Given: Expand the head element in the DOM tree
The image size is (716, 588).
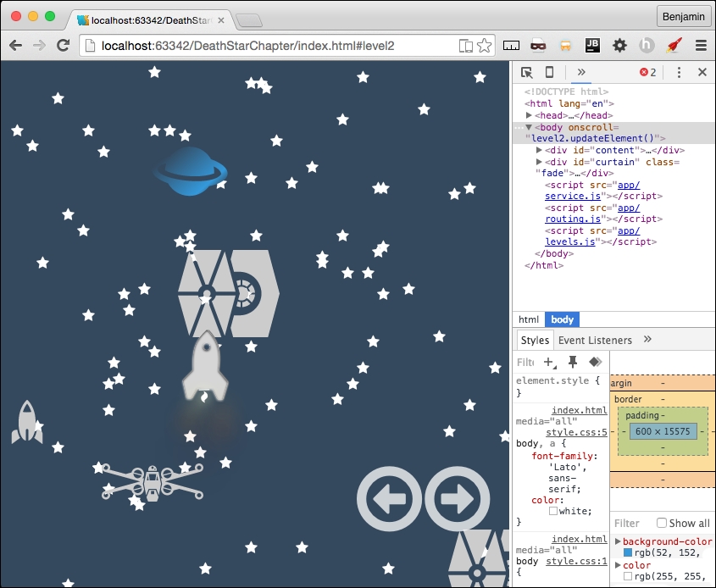Looking at the screenshot, I should click(x=530, y=115).
